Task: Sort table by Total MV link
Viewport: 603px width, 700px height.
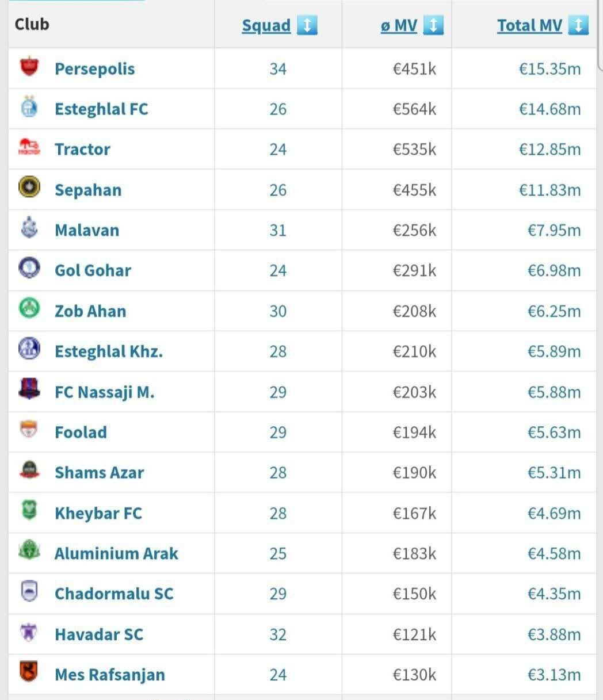Action: point(529,26)
